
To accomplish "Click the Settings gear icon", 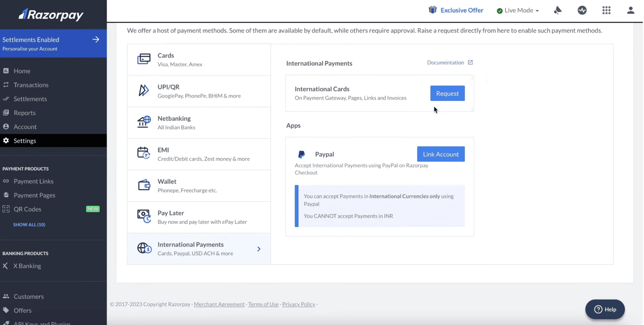I will [x=6, y=140].
